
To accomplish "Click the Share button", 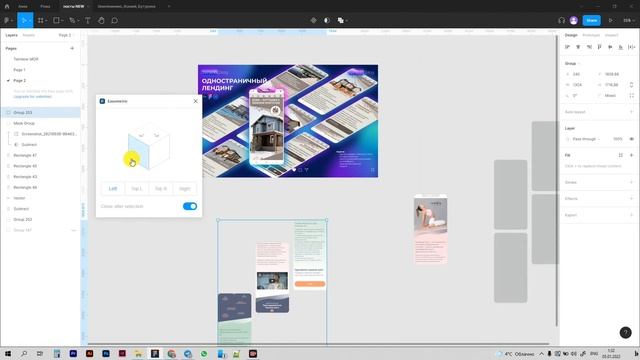I will pyautogui.click(x=591, y=20).
